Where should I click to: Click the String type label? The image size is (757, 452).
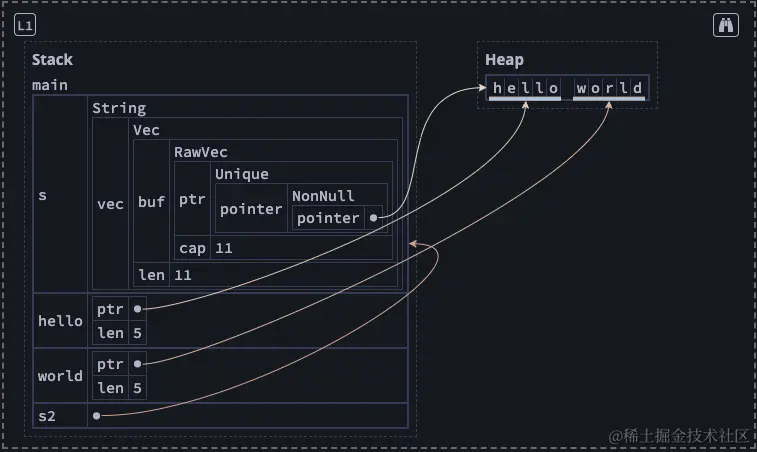[119, 108]
